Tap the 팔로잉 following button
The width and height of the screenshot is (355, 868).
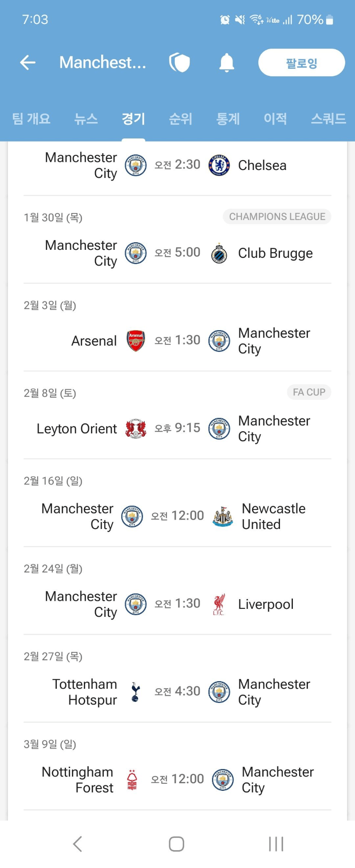point(302,63)
